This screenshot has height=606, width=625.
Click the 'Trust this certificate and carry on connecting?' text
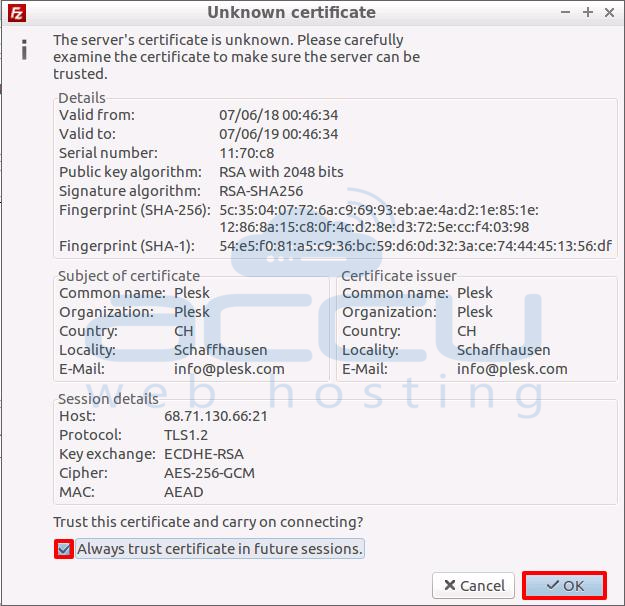tap(208, 522)
